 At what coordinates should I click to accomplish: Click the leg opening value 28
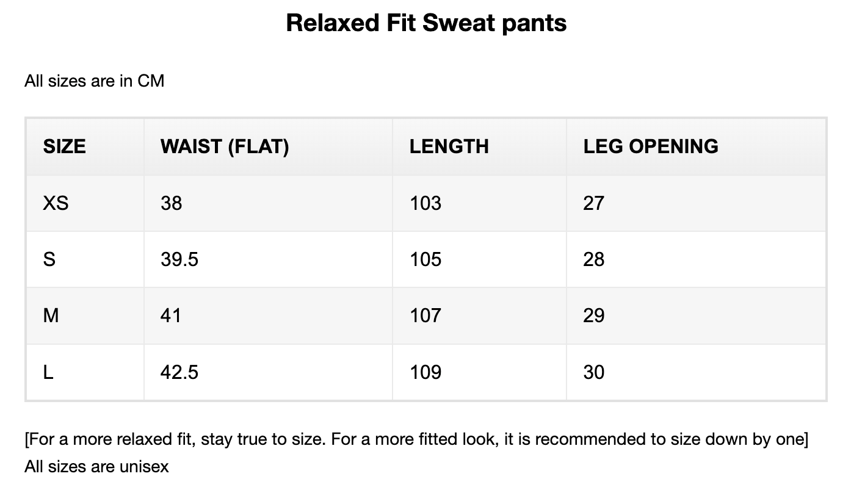click(x=593, y=259)
